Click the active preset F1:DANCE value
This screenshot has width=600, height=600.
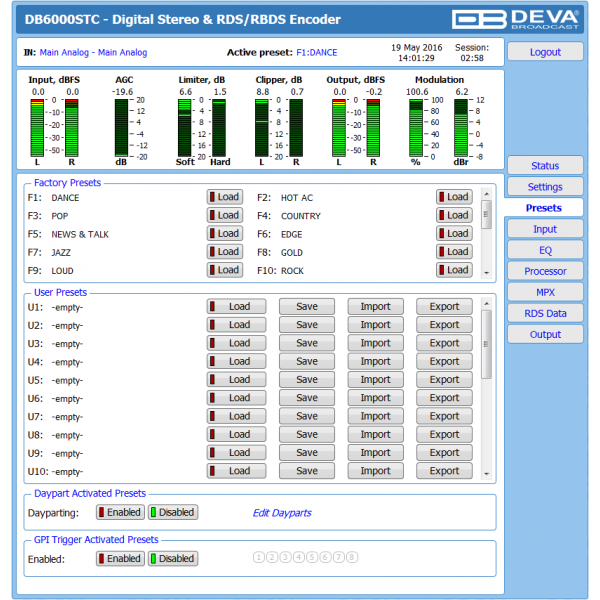tap(317, 52)
